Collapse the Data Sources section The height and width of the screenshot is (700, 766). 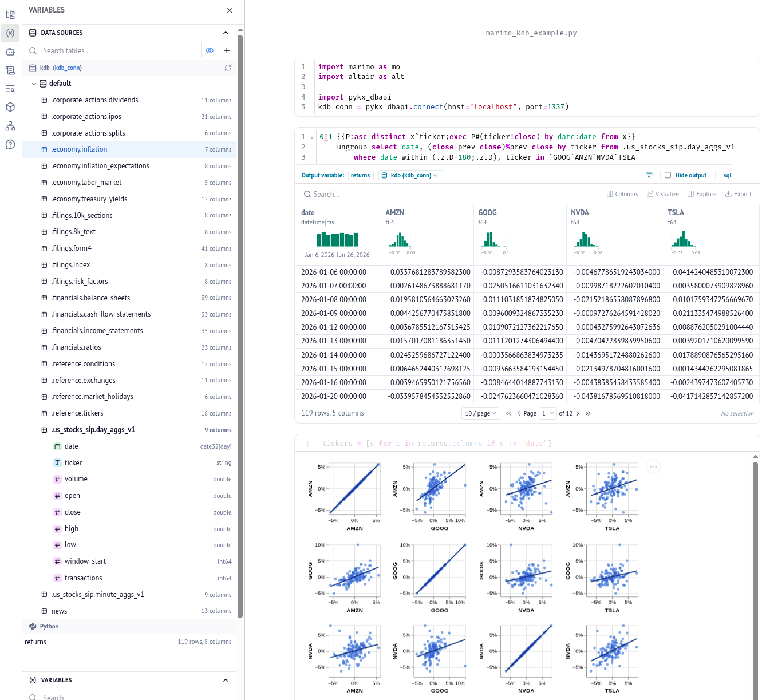click(x=226, y=33)
